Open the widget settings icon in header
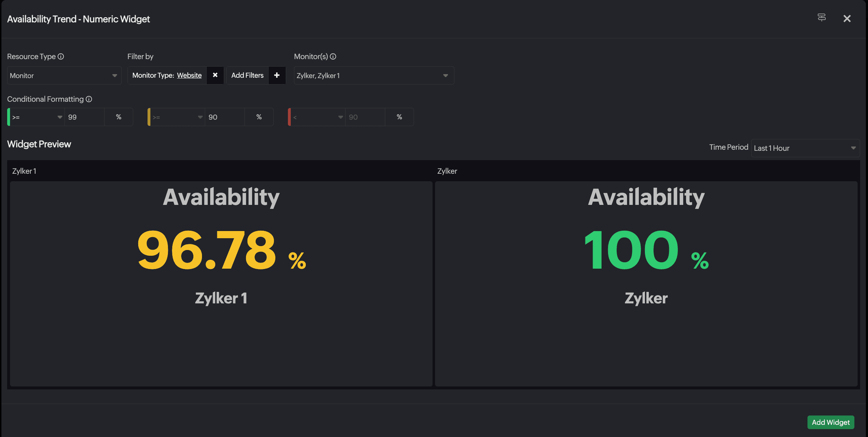Viewport: 868px width, 437px height. 821,18
